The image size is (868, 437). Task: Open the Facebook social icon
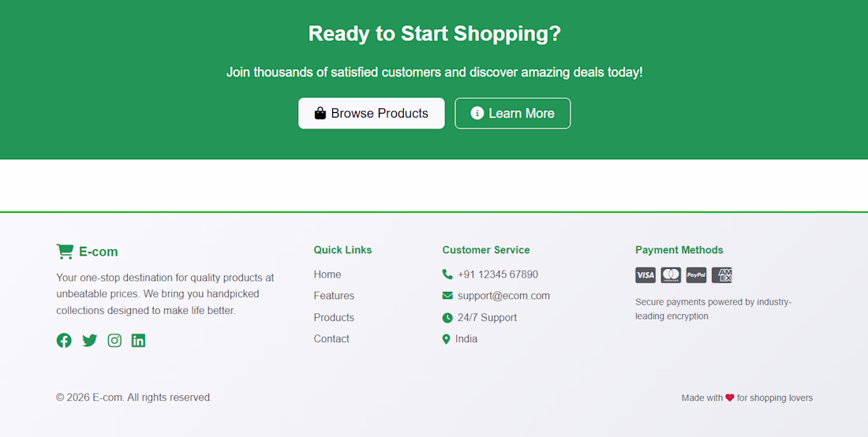pyautogui.click(x=64, y=340)
